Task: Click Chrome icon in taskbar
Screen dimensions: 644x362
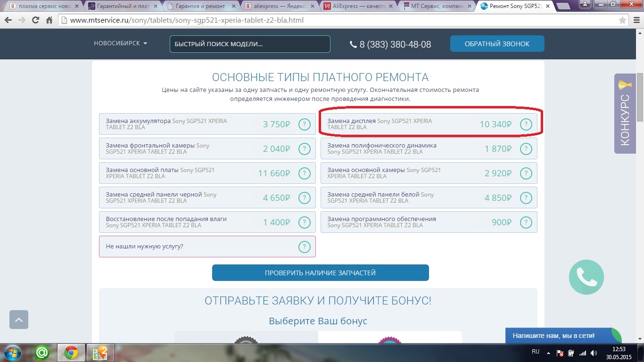Action: [x=71, y=353]
